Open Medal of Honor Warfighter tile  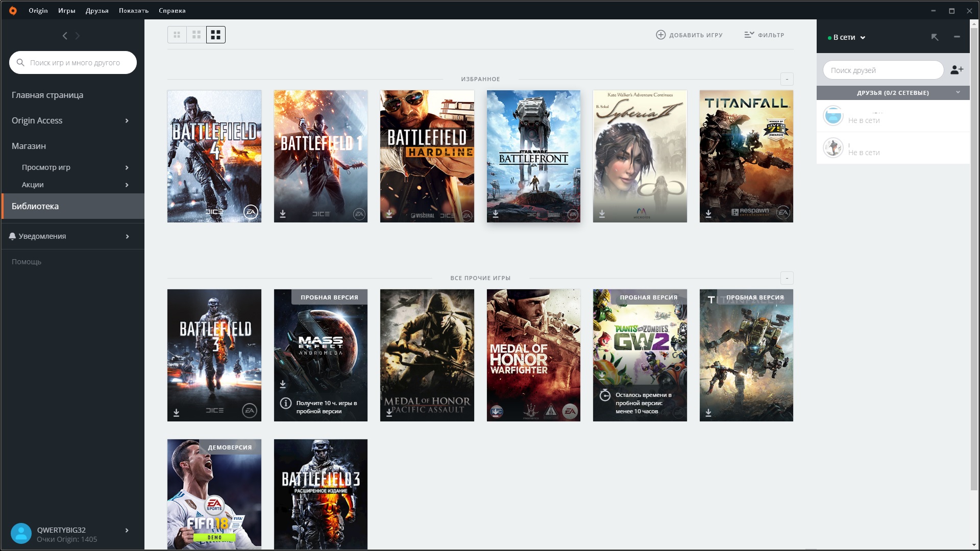[533, 355]
